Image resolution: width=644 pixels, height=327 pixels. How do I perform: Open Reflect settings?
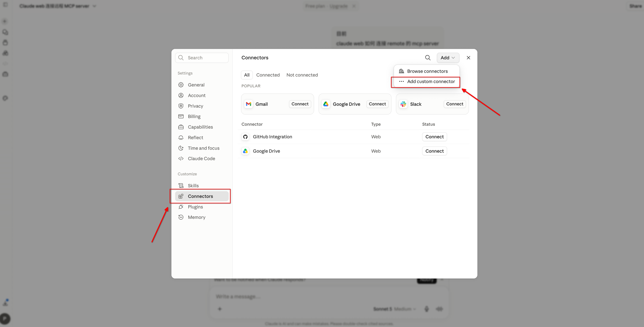[x=202, y=138]
